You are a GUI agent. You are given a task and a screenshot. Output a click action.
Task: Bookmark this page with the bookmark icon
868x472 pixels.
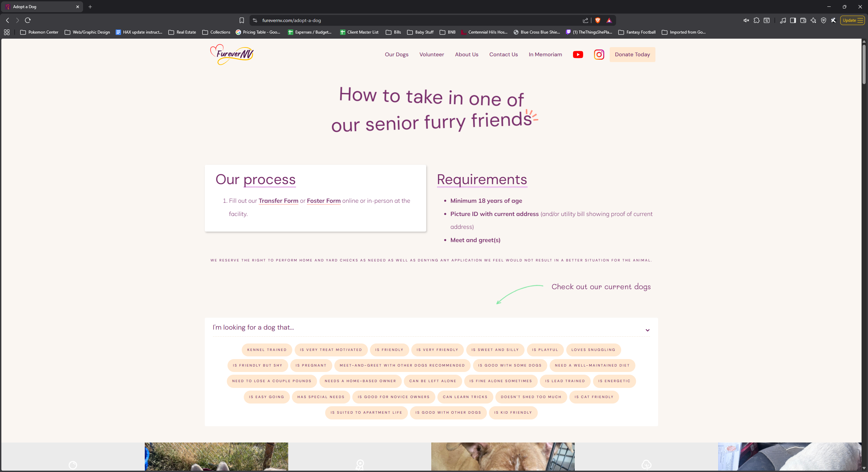pos(241,20)
